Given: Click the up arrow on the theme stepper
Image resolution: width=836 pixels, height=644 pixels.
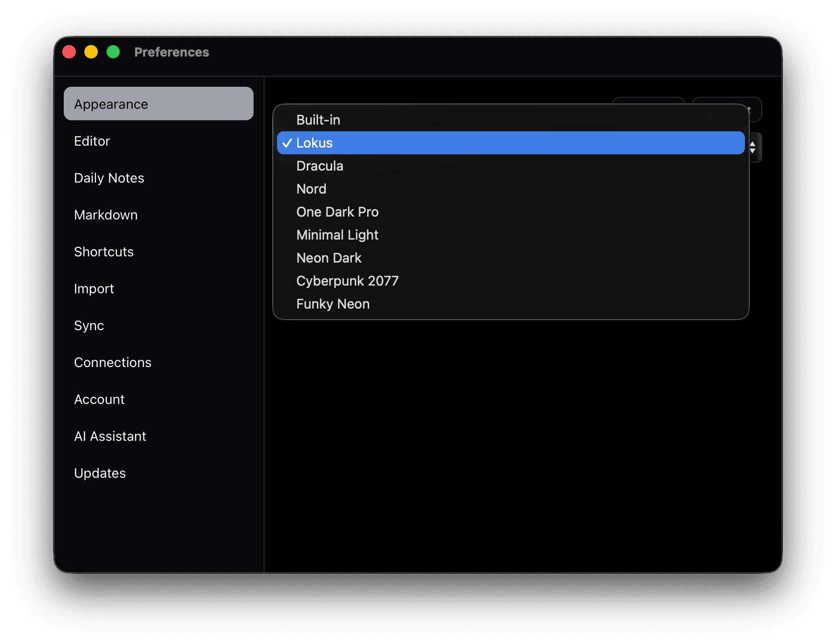Looking at the screenshot, I should click(753, 143).
